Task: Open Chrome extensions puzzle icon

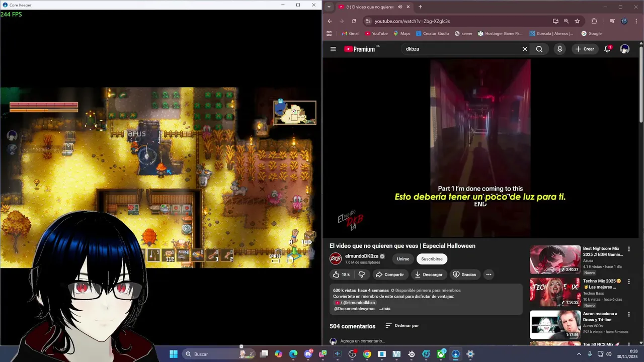Action: (x=594, y=21)
